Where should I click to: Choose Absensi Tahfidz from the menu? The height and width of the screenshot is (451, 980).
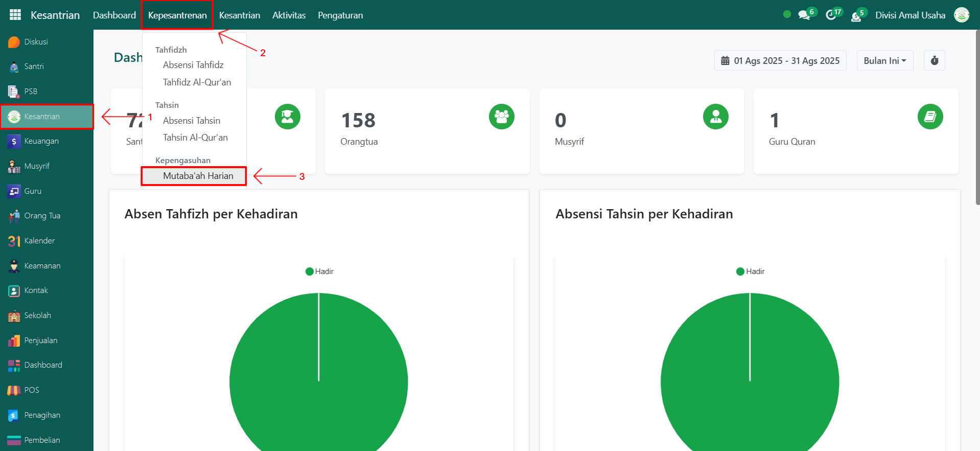point(193,65)
